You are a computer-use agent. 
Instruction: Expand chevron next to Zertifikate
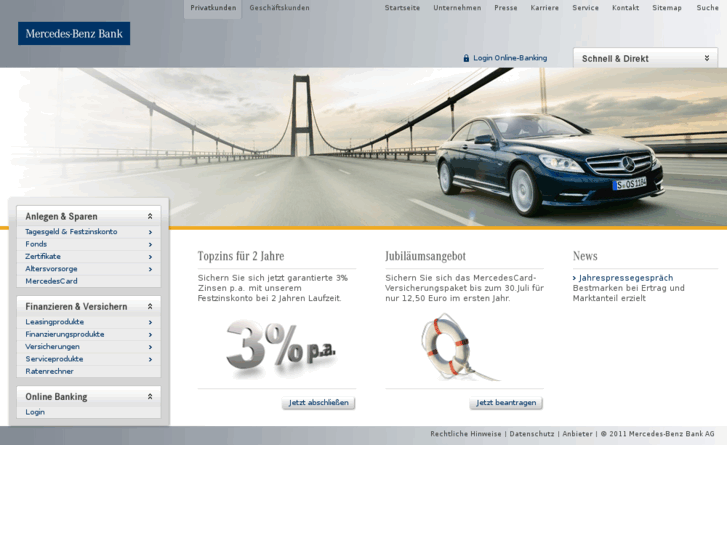[150, 257]
